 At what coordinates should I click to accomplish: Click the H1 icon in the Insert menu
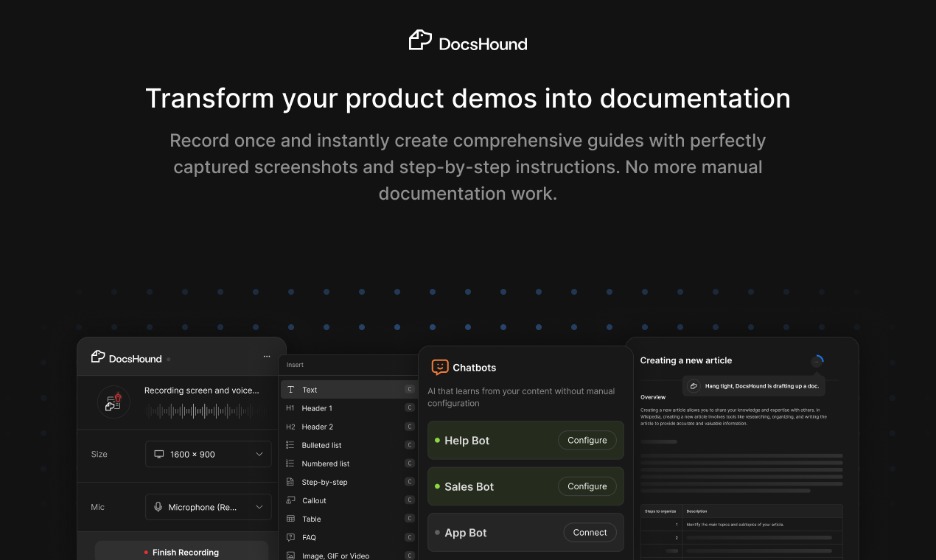290,408
